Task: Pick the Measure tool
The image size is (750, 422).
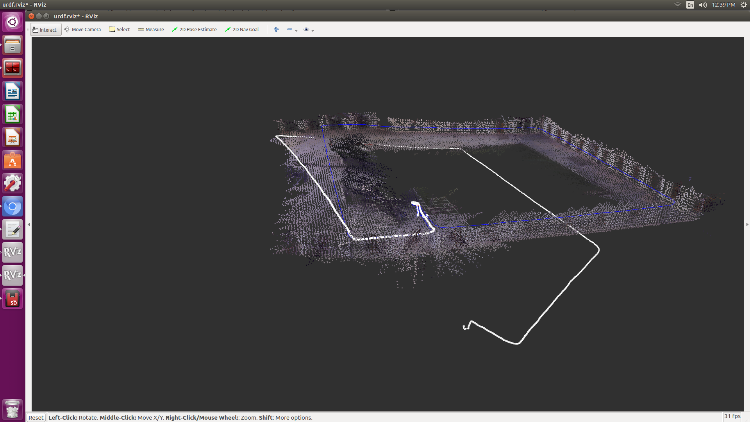Action: [x=151, y=30]
